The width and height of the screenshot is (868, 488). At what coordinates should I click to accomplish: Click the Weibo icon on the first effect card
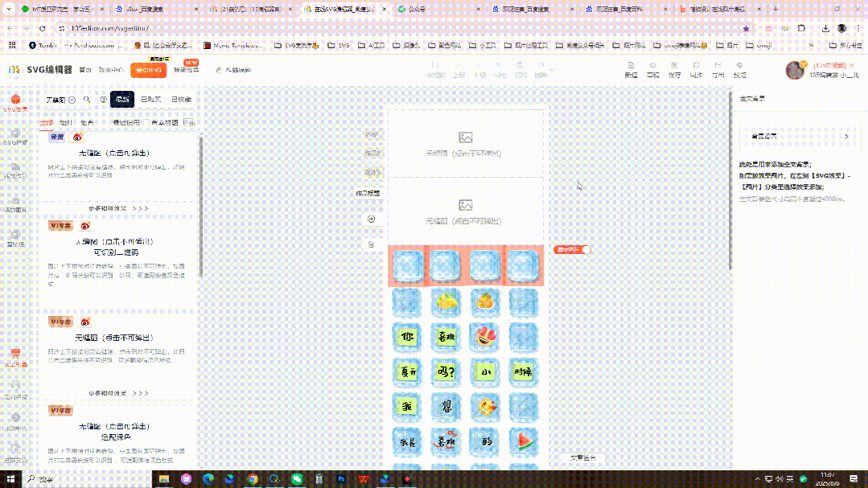pos(77,137)
